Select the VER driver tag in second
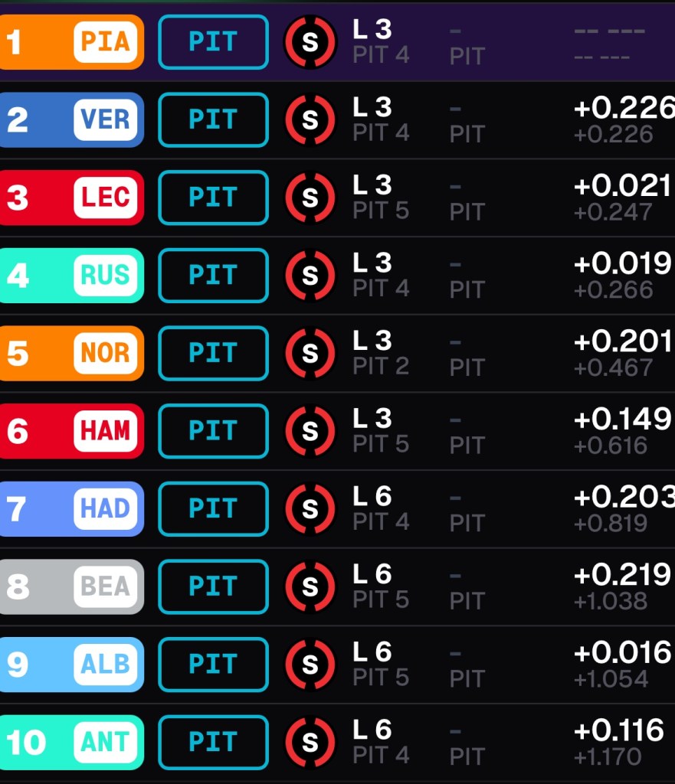675x784 pixels. pos(71,120)
